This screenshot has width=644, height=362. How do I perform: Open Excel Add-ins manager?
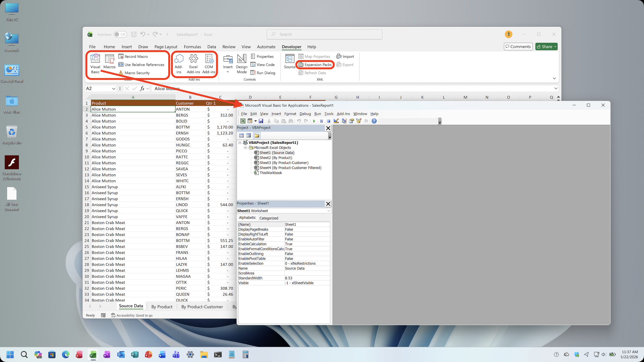click(x=193, y=64)
